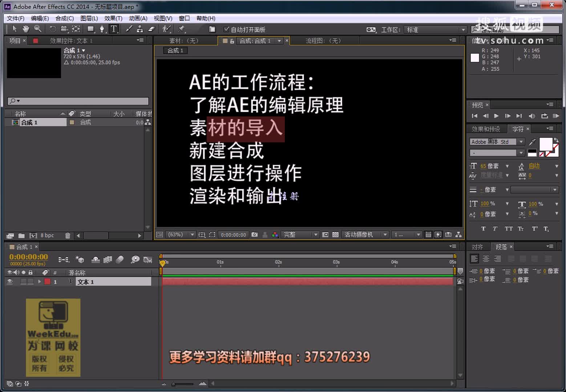Apply Faux Bold text style
566x392 pixels.
[483, 229]
